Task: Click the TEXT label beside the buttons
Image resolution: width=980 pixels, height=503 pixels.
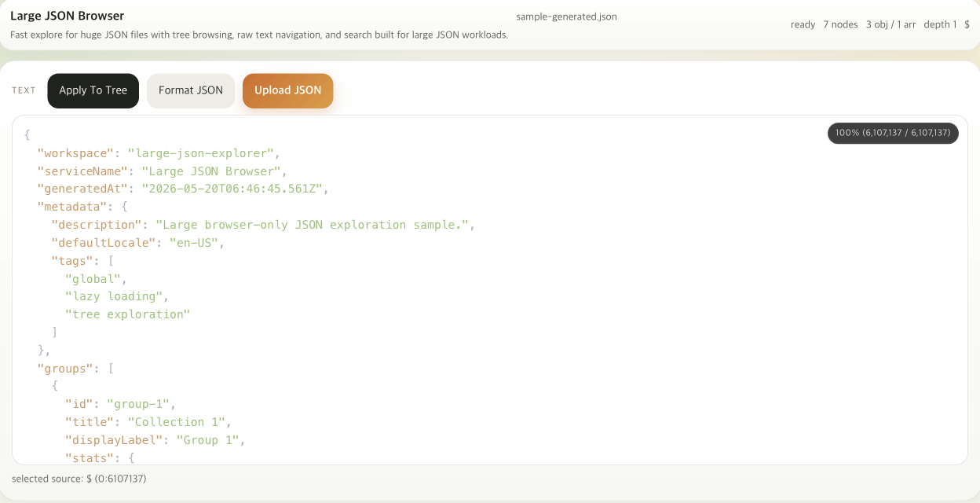Action: tap(24, 90)
